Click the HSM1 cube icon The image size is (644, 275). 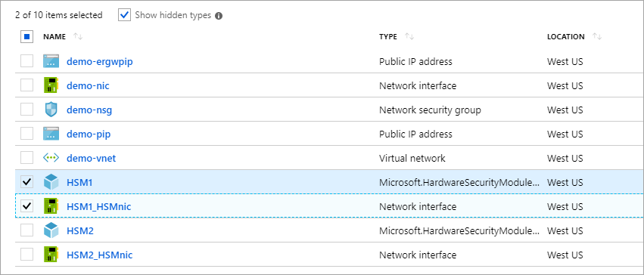coord(51,182)
